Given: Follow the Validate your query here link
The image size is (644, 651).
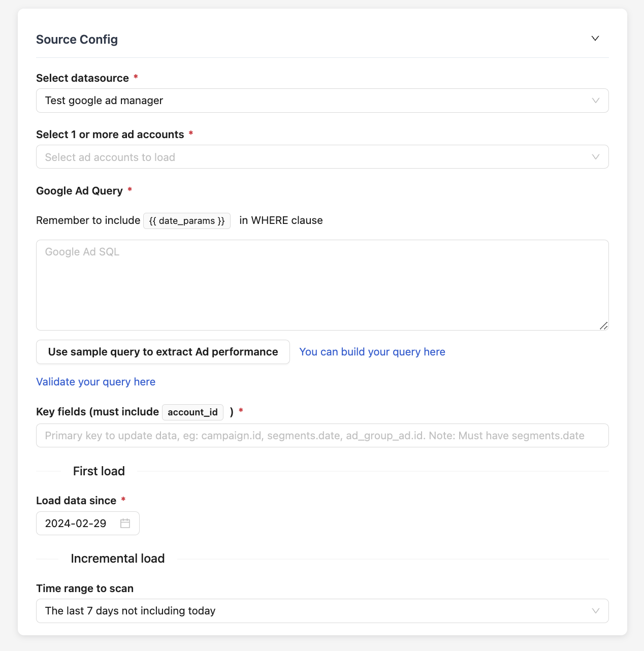Looking at the screenshot, I should click(x=96, y=382).
